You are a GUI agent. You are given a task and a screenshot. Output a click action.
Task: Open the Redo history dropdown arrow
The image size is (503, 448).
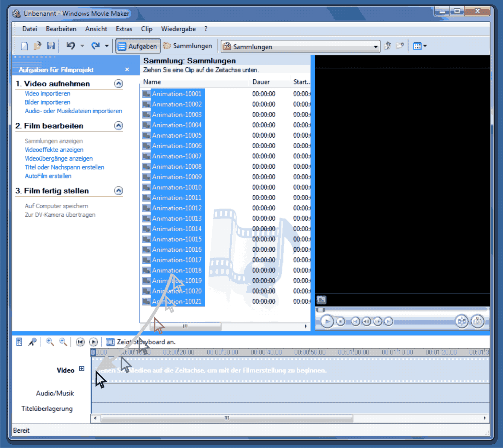point(107,46)
